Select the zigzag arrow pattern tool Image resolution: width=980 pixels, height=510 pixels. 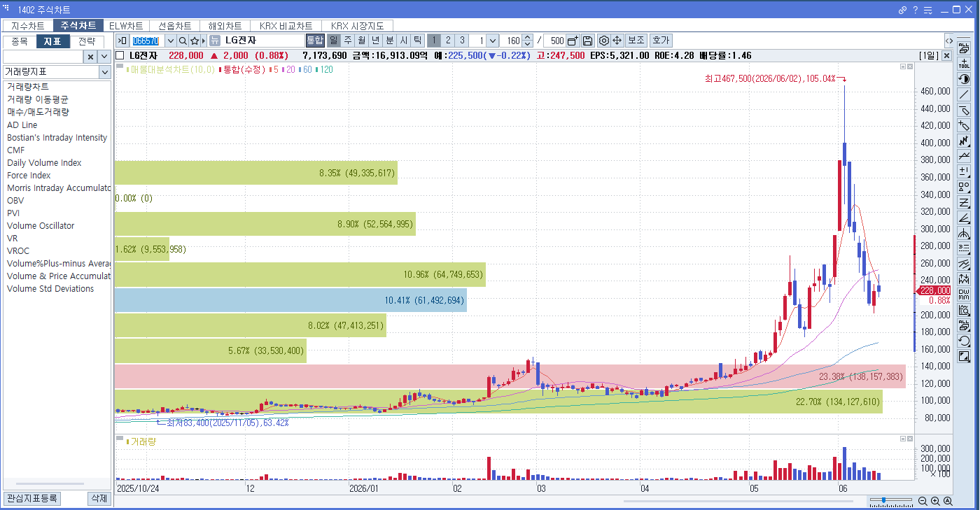(964, 141)
